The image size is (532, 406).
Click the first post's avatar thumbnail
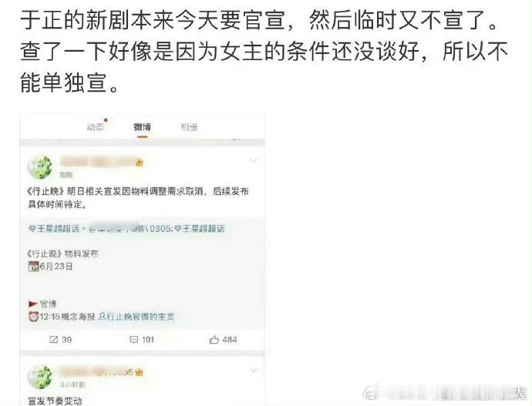pyautogui.click(x=40, y=166)
